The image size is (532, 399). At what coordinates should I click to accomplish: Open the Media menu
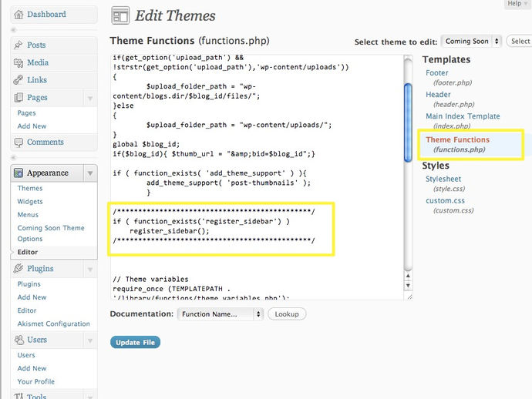coord(38,62)
